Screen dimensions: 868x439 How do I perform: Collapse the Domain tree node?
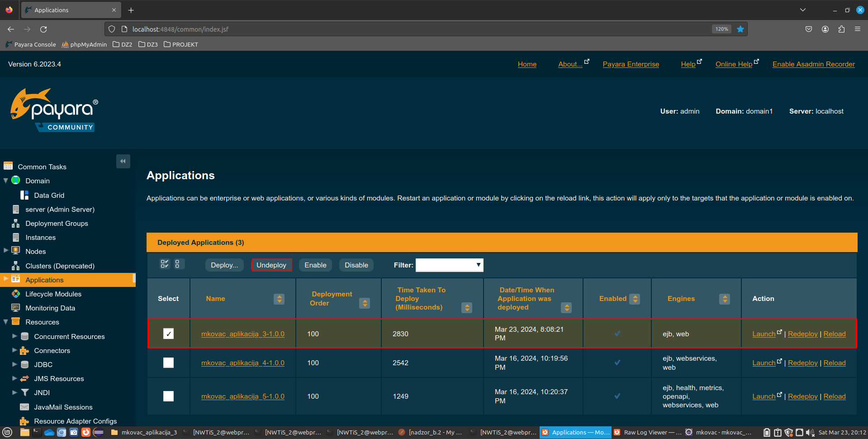[x=5, y=181]
